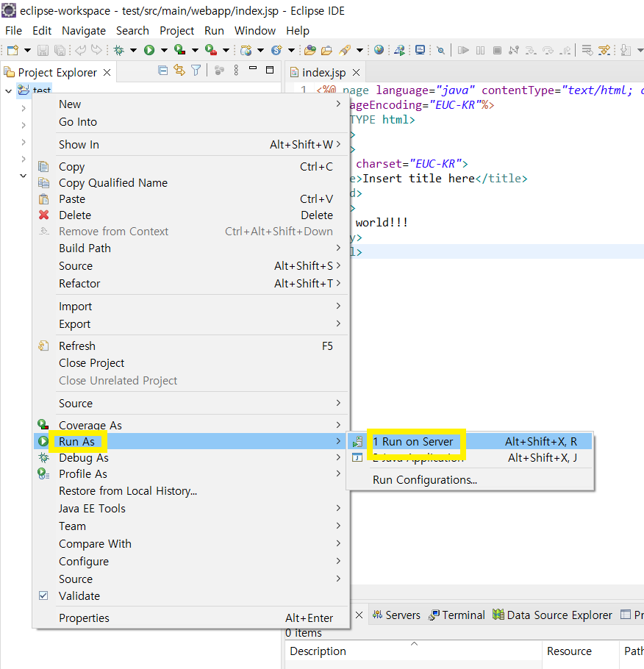The width and height of the screenshot is (644, 669).
Task: Click the New Dynamic Web Project icon
Action: [246, 50]
